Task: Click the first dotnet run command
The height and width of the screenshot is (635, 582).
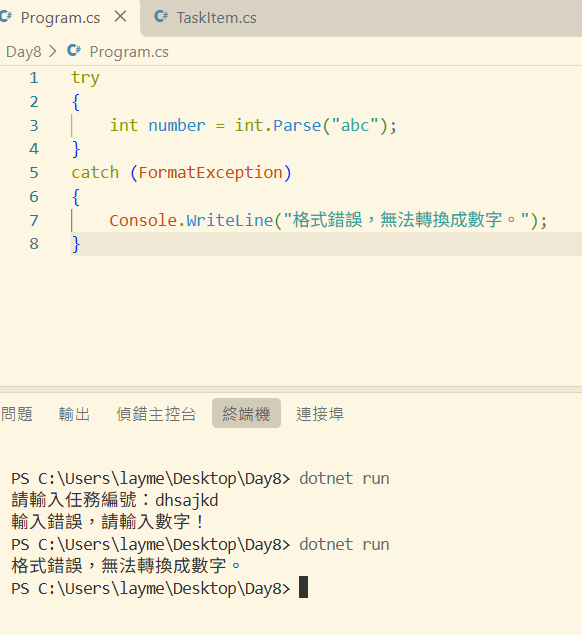Action: [x=344, y=479]
